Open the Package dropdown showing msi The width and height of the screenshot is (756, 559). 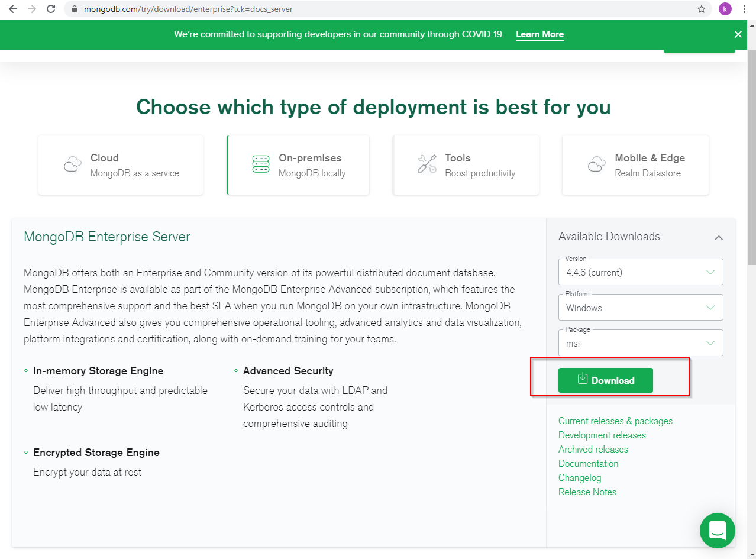pos(641,343)
